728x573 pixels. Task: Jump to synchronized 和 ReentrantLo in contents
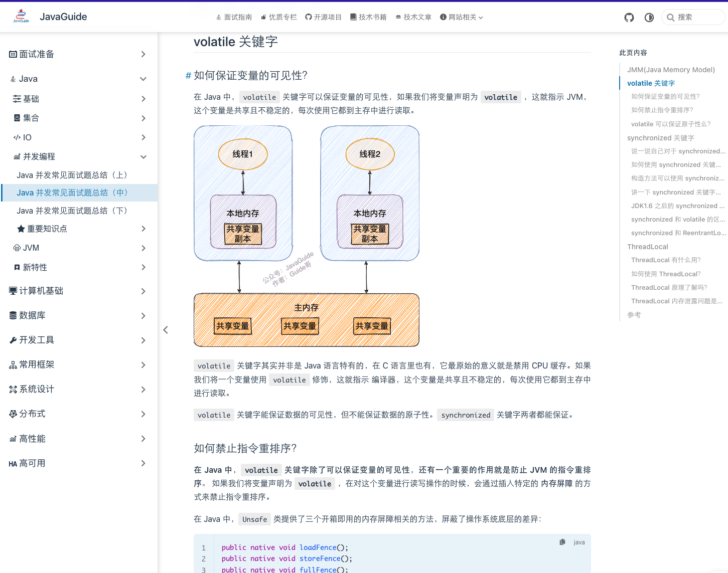678,233
